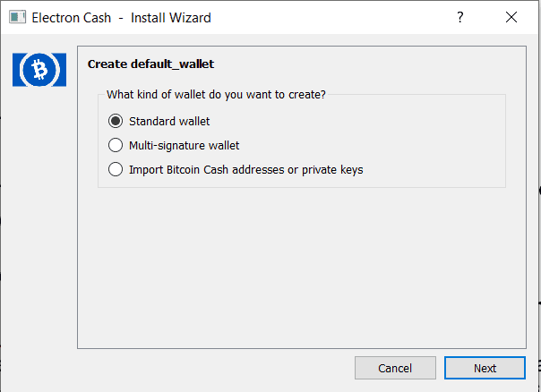The width and height of the screenshot is (541, 392).
Task: Select the Standard wallet radio button
Action: [115, 121]
